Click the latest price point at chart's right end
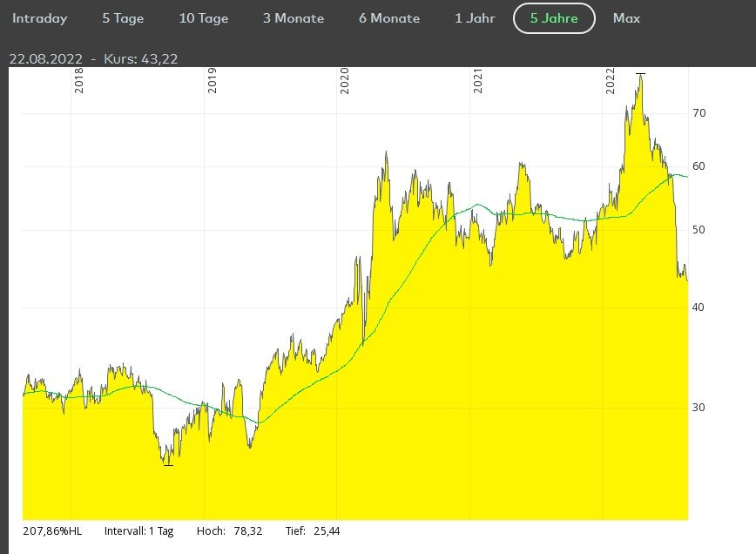Screen dimensions: 756x554 [x=687, y=280]
